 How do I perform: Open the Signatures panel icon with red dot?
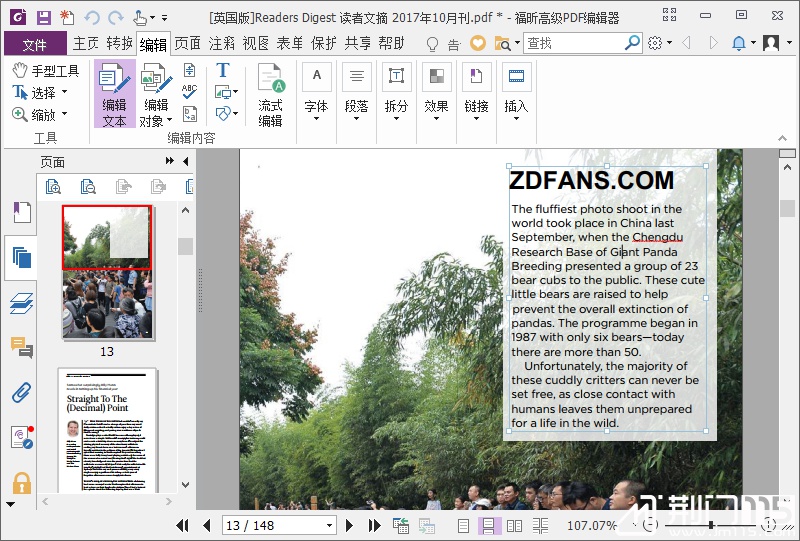coord(21,437)
